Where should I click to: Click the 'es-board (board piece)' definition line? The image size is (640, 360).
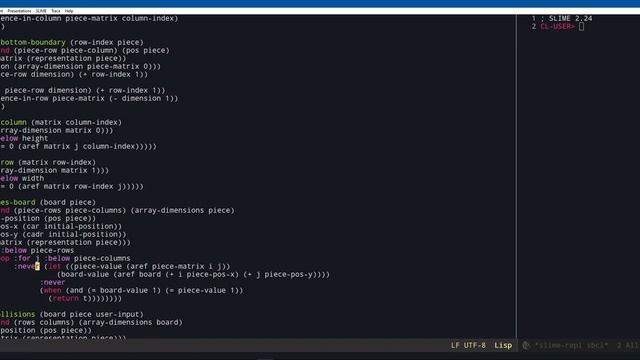click(48, 202)
